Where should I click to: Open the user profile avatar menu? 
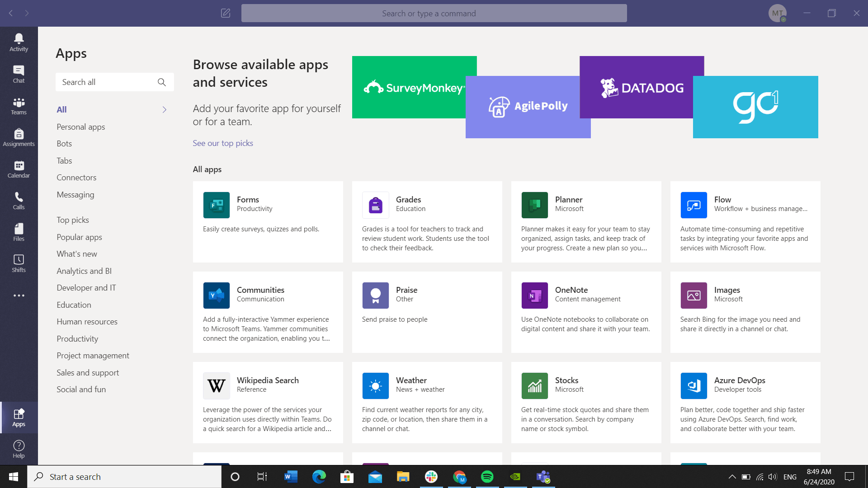778,13
